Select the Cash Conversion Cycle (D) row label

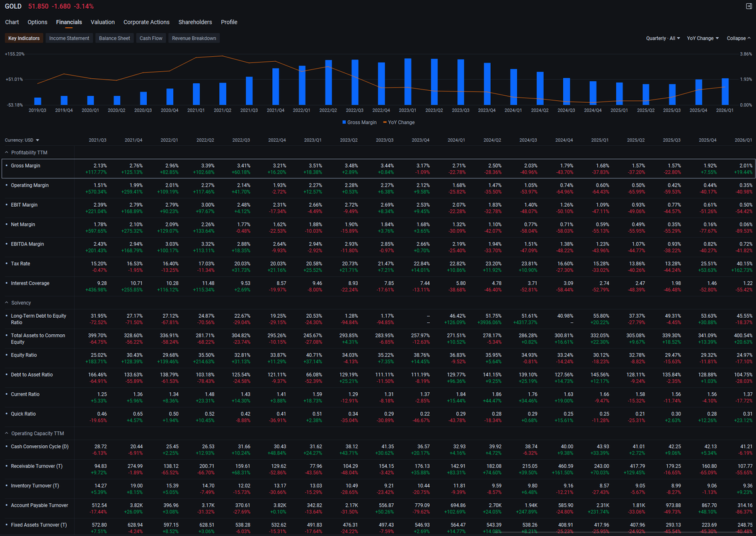[39, 446]
